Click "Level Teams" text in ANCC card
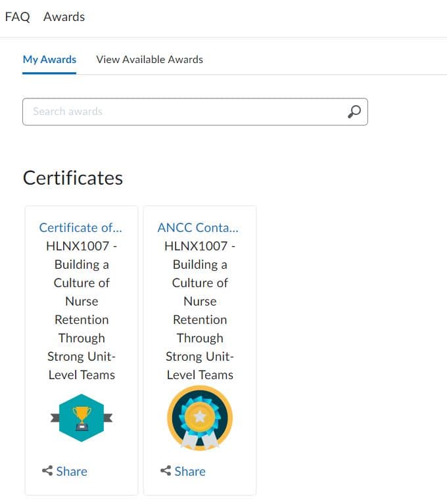 (200, 375)
